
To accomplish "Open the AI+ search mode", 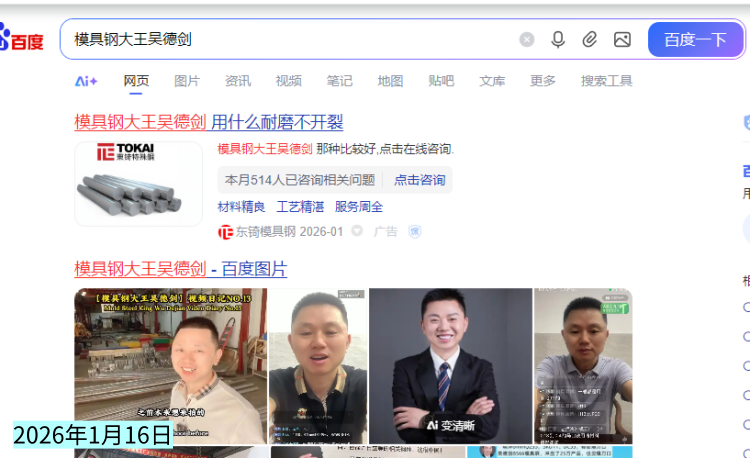I will 86,81.
